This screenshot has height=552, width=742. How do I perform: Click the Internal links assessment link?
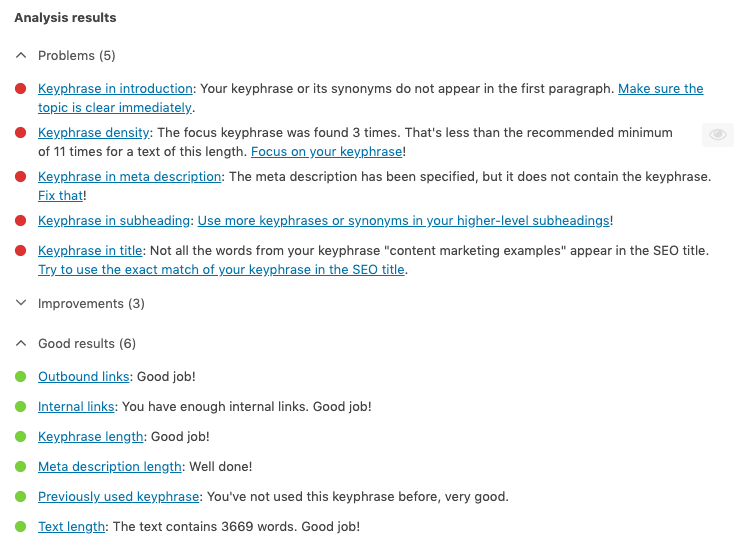click(76, 407)
